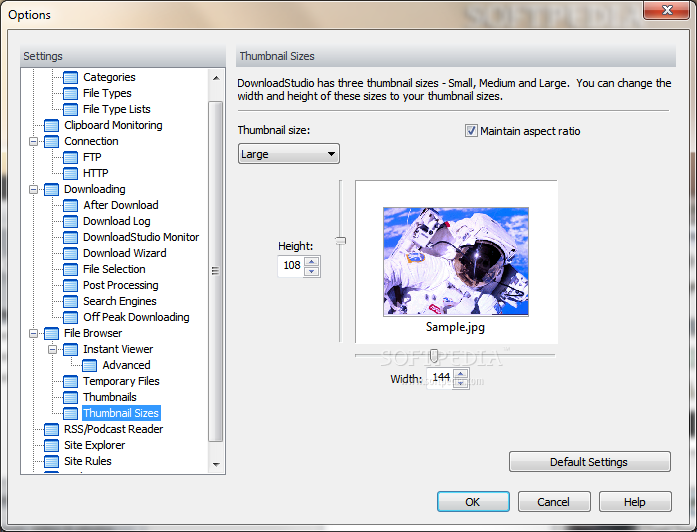Click the settings tree scrollbar thumb
The width and height of the screenshot is (697, 532).
(216, 271)
